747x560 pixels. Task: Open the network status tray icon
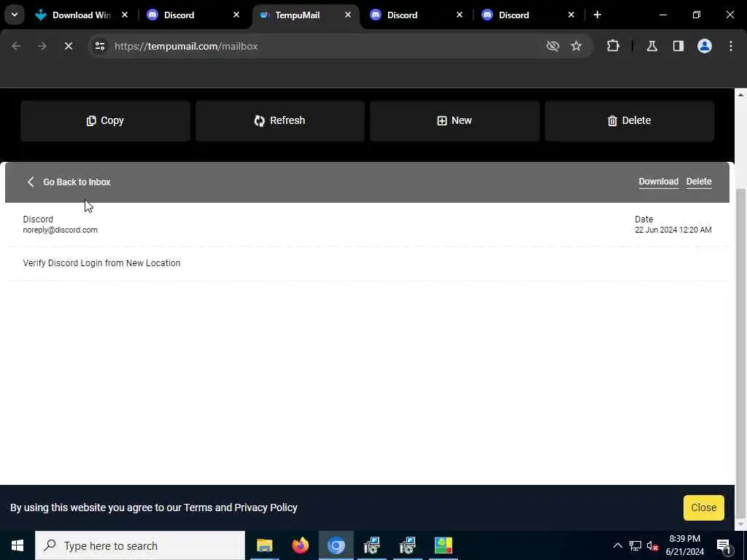pos(635,545)
